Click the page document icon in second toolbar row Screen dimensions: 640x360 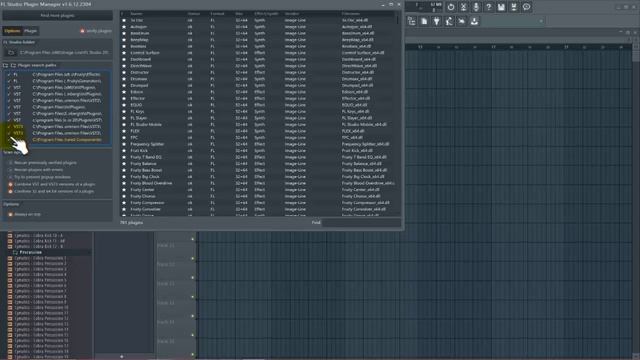424,21
